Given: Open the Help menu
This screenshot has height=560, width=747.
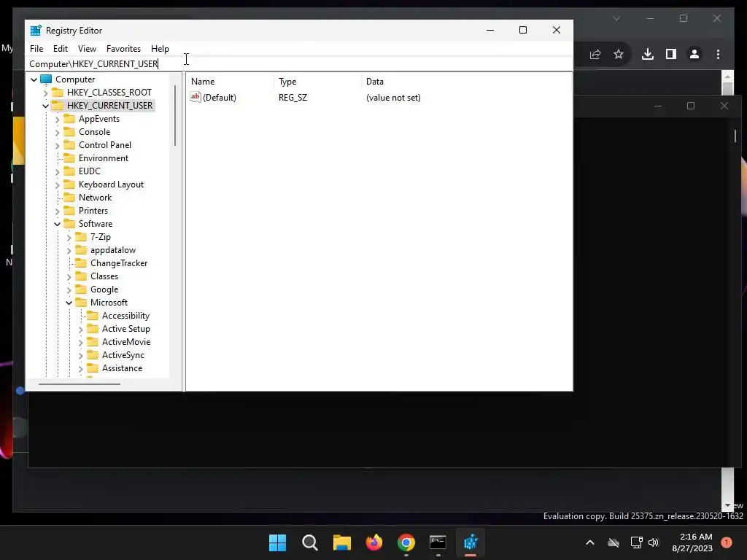Looking at the screenshot, I should click(x=160, y=49).
